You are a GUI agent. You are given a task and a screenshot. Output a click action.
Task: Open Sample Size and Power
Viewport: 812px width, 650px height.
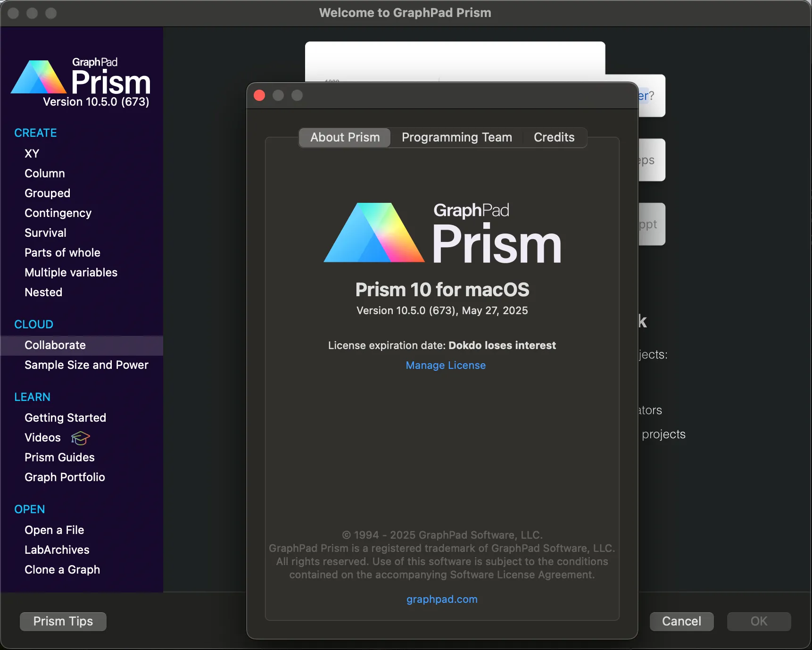coord(86,365)
